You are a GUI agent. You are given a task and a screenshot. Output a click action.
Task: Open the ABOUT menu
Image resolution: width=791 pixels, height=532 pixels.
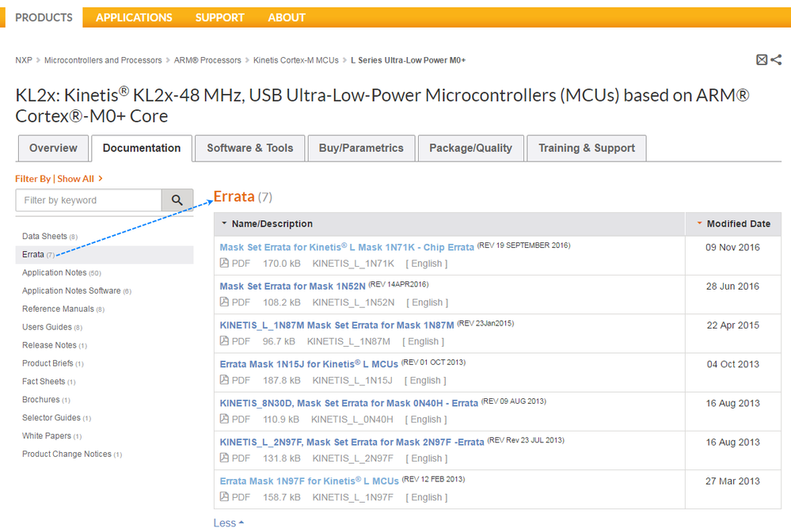(287, 17)
